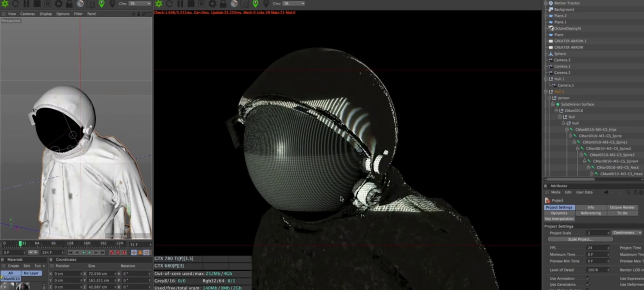Click the record active objects keyframe button
This screenshot has height=290, width=644.
click(112, 253)
